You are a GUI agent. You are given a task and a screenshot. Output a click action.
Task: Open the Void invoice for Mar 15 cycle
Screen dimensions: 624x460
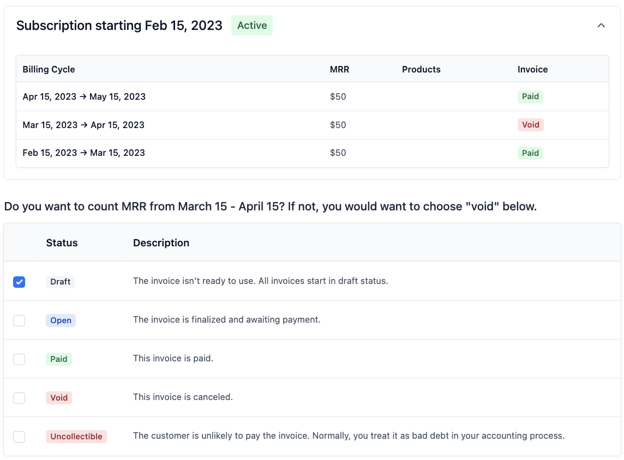[530, 125]
